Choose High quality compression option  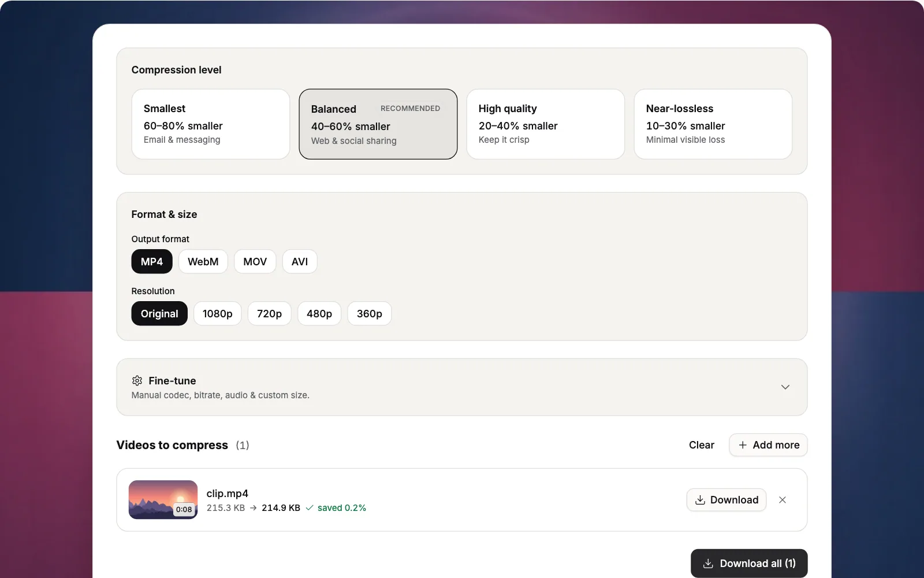(546, 124)
